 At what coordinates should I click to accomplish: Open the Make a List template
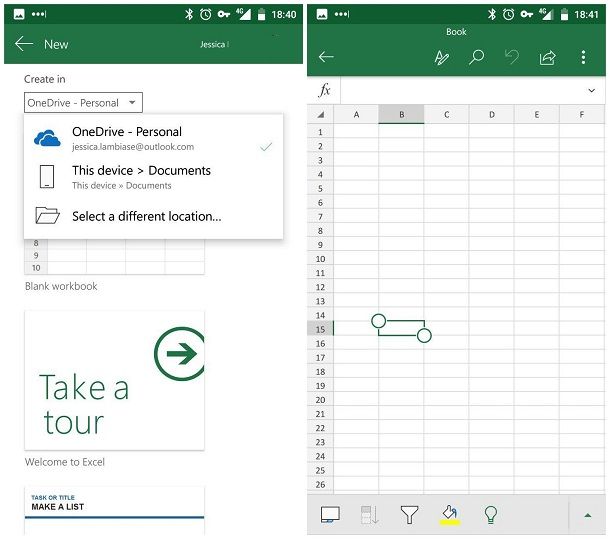point(114,511)
